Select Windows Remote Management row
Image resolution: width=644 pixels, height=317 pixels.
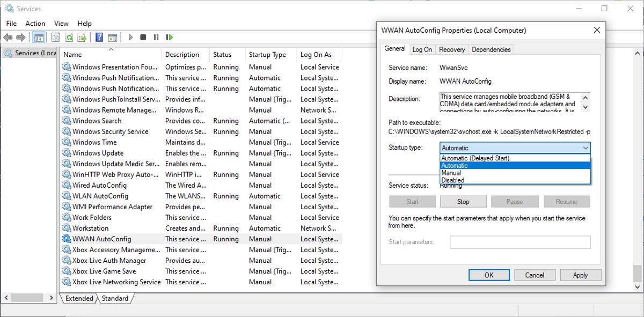point(201,110)
